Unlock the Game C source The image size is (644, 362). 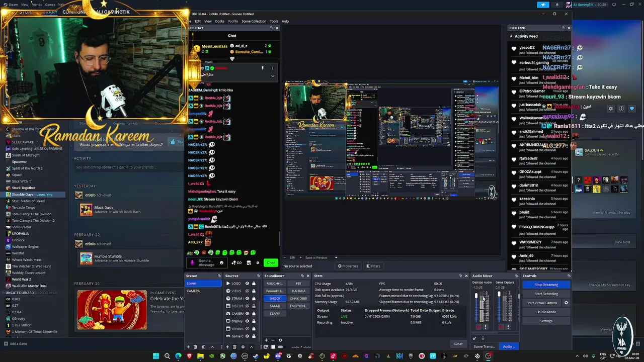click(254, 336)
